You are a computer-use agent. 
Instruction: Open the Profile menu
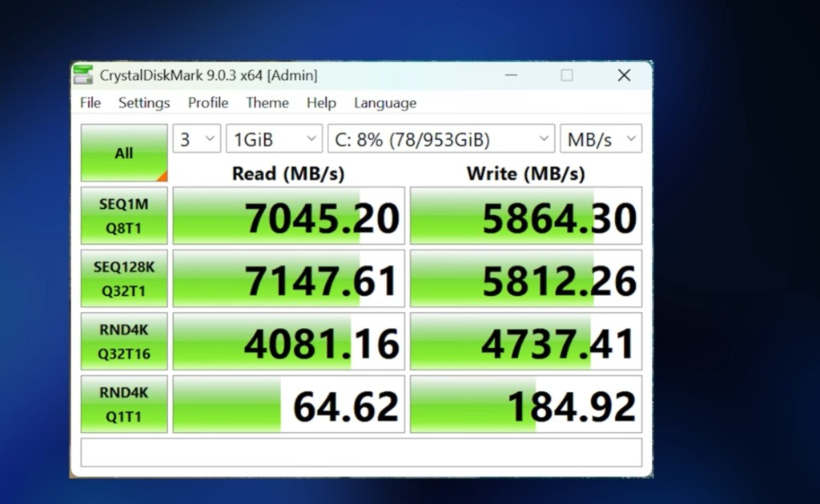pos(208,103)
